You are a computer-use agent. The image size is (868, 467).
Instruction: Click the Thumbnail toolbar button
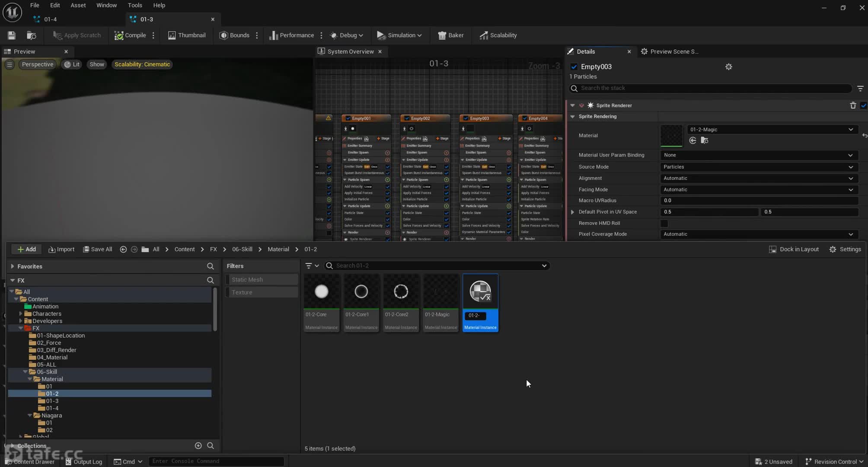tap(187, 35)
